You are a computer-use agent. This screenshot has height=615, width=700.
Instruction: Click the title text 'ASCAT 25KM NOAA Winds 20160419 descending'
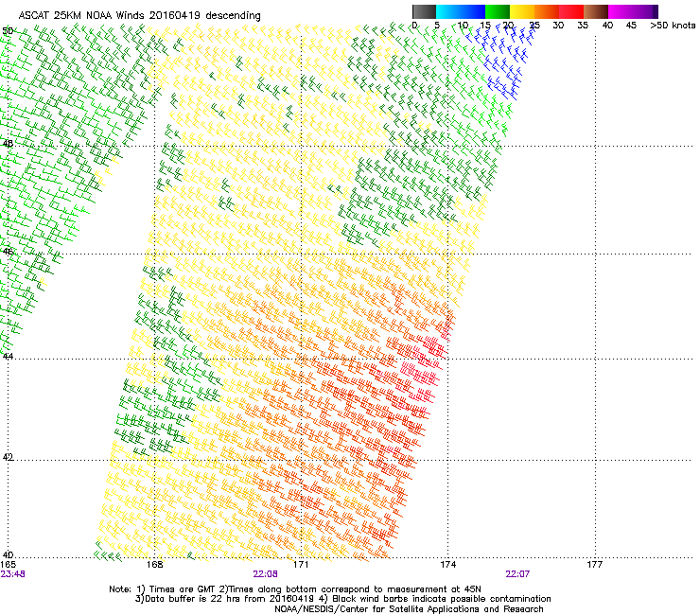pos(139,16)
